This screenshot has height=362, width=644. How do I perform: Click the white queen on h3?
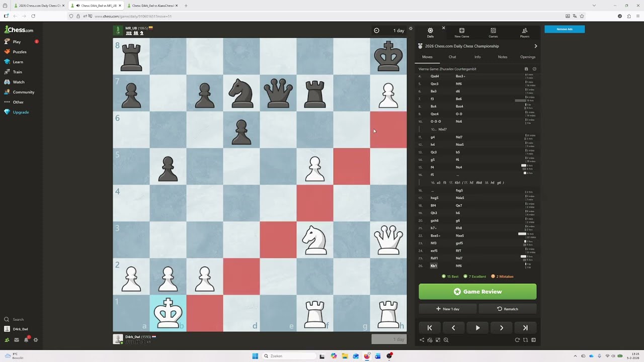tap(388, 240)
